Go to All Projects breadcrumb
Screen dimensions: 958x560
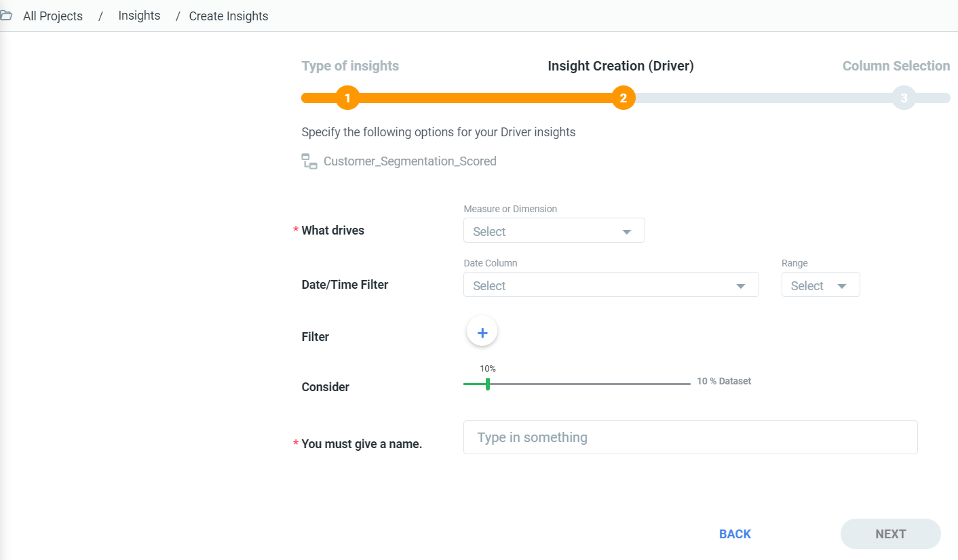[x=53, y=16]
